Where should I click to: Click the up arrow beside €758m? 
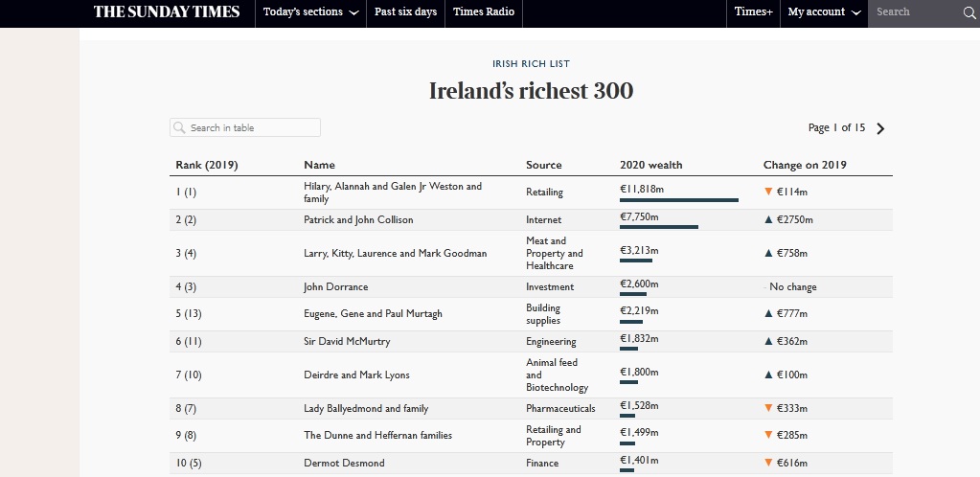click(768, 253)
